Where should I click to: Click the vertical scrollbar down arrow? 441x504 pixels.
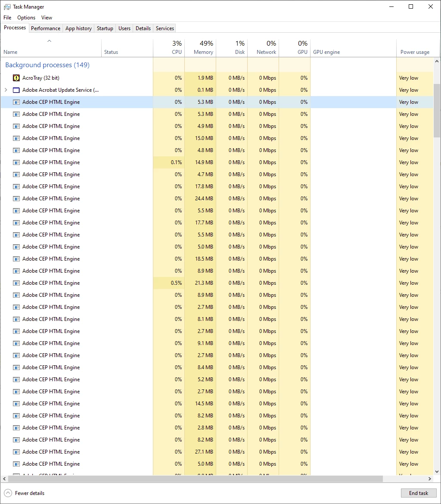point(437,472)
